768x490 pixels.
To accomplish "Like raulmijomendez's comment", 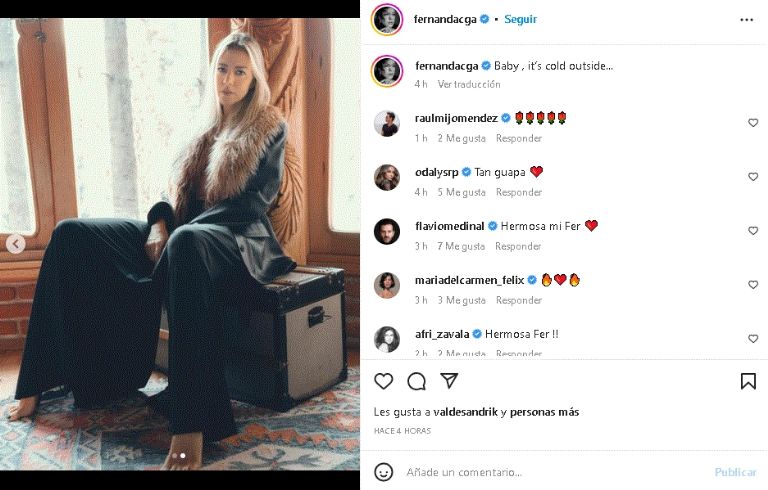I will tap(753, 123).
